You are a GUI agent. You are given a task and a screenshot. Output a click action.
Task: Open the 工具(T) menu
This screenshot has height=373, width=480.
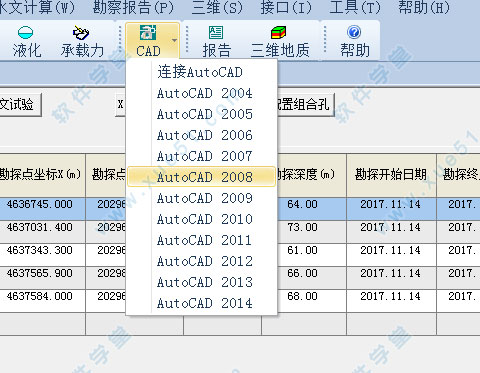tap(355, 8)
